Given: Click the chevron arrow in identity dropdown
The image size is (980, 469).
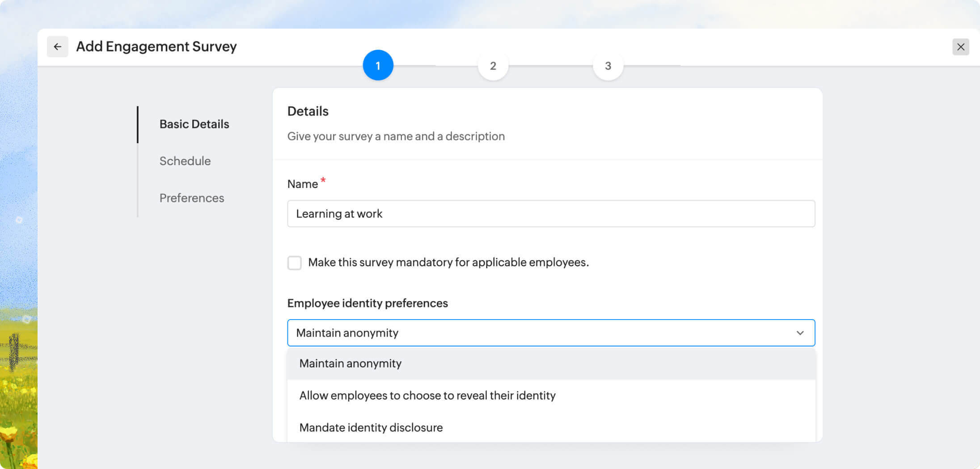Looking at the screenshot, I should pyautogui.click(x=800, y=333).
